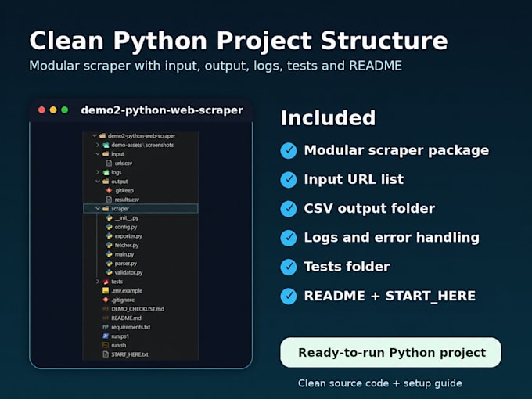
Task: Click the file icon beside results.csv
Action: (x=110, y=199)
